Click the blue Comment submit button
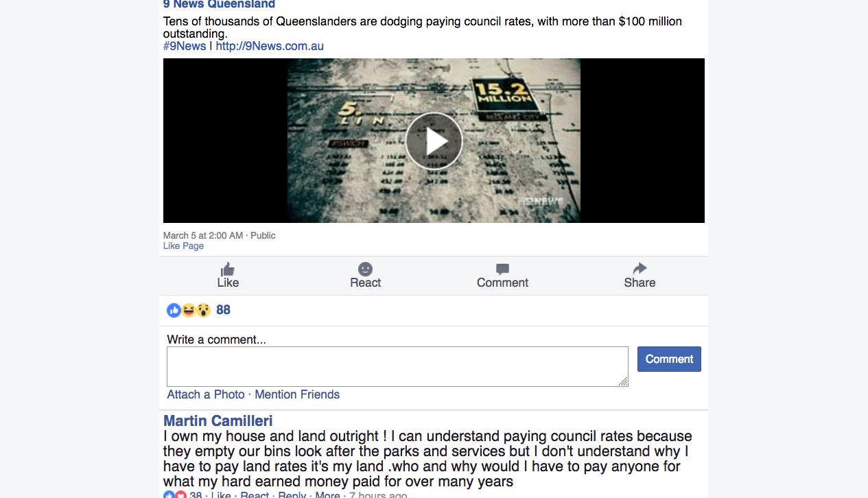 pyautogui.click(x=669, y=359)
